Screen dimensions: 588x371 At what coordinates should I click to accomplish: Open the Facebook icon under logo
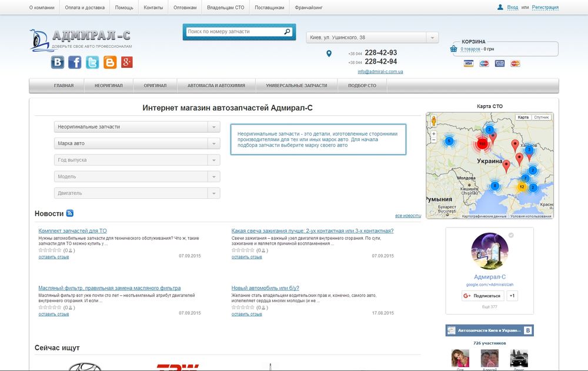(75, 62)
